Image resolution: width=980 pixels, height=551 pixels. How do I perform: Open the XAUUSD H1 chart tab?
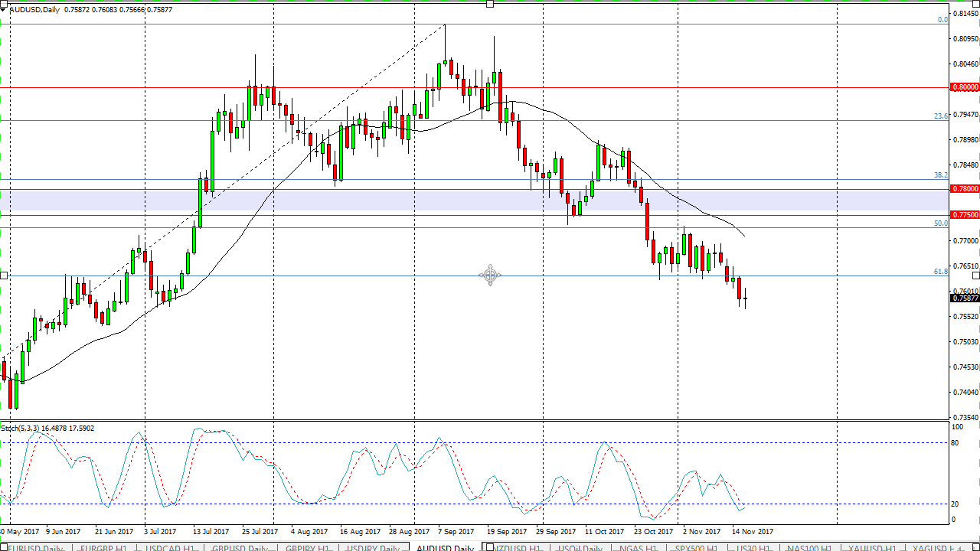coord(872,548)
